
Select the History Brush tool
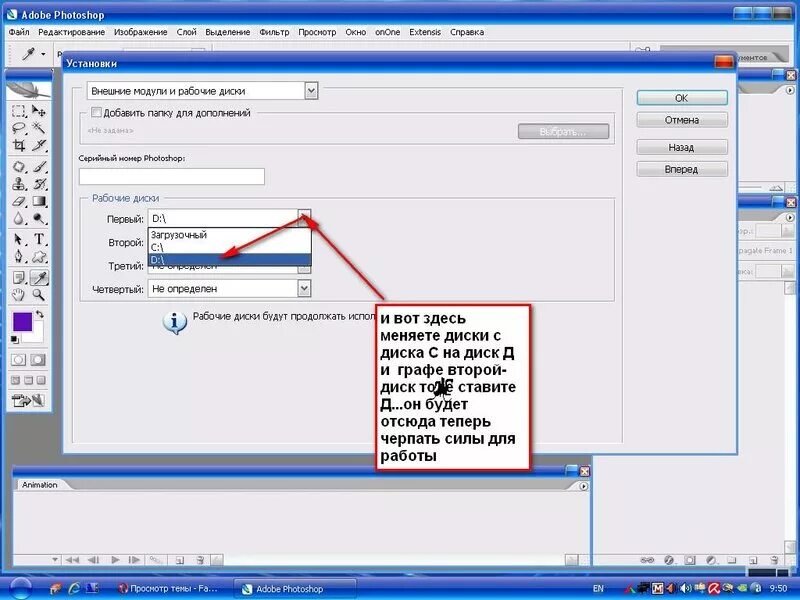(x=39, y=184)
